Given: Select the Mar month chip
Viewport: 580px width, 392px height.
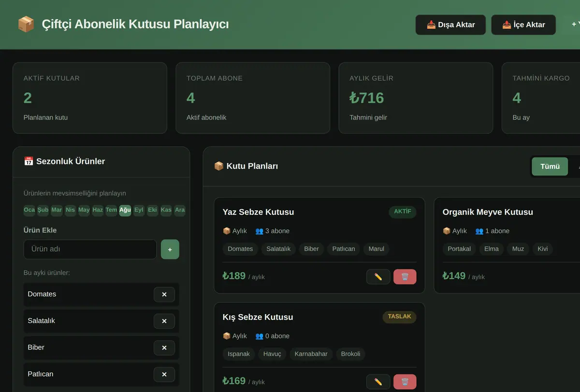Looking at the screenshot, I should (x=57, y=210).
